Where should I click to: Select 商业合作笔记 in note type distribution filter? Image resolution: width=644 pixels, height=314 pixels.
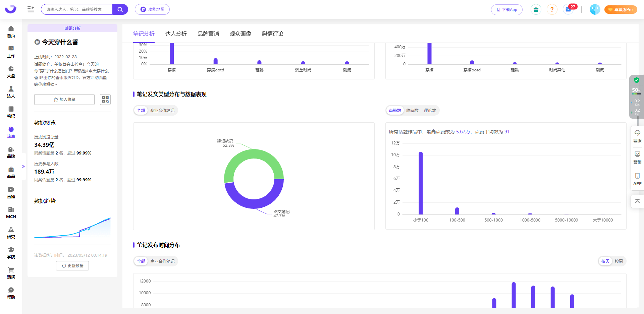tap(162, 111)
